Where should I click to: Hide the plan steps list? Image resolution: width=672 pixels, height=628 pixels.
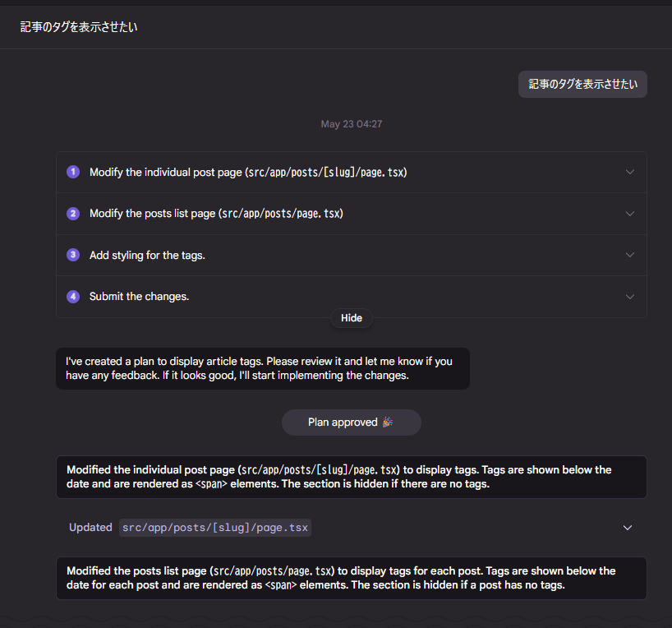click(352, 318)
